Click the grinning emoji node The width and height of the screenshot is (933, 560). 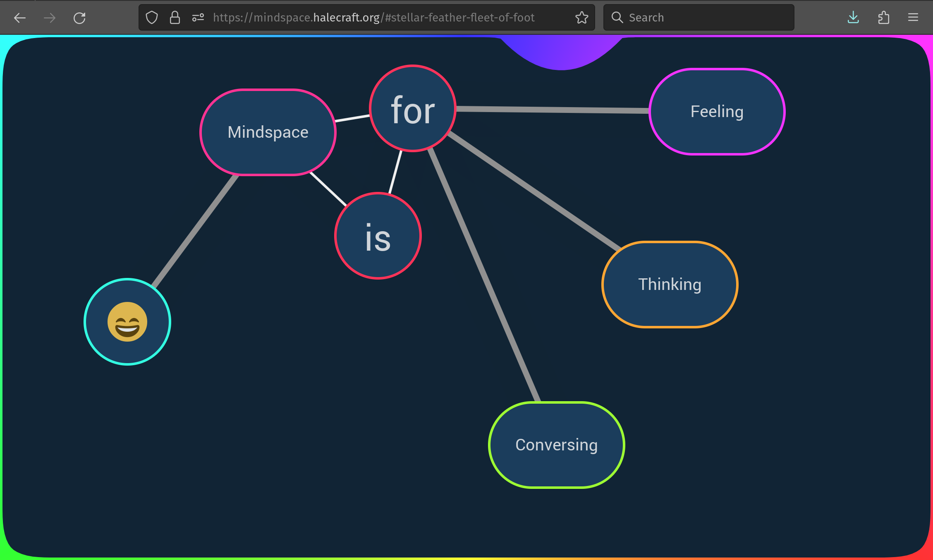(127, 322)
